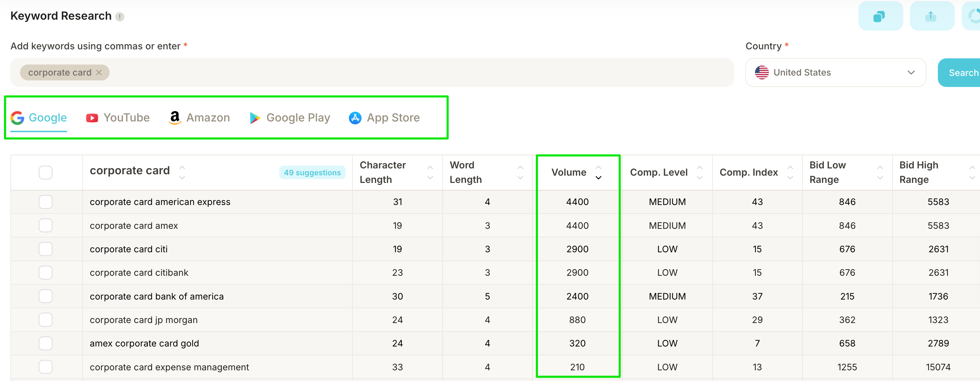Click bid high value 15074
Image resolution: width=980 pixels, height=381 pixels.
938,367
